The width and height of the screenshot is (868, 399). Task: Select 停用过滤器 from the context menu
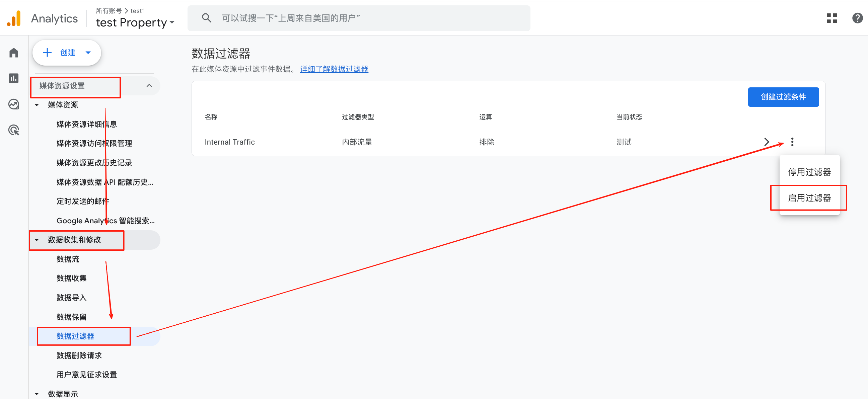pyautogui.click(x=810, y=172)
